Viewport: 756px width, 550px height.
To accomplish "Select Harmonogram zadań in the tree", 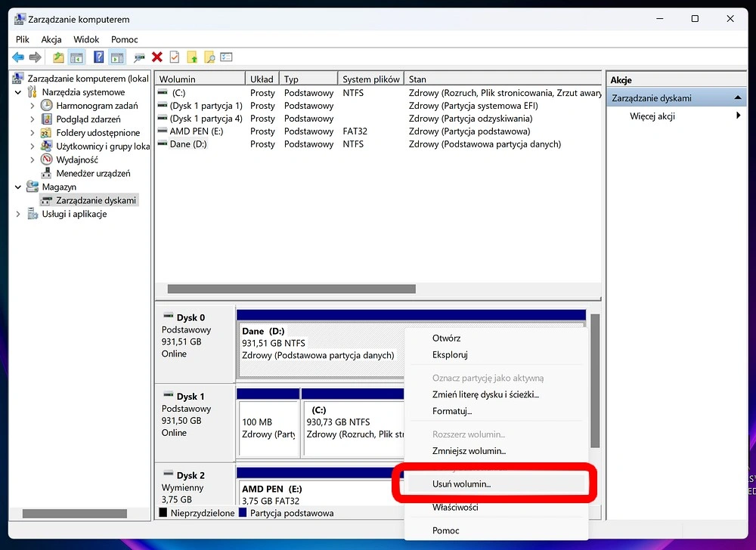I will tap(97, 106).
